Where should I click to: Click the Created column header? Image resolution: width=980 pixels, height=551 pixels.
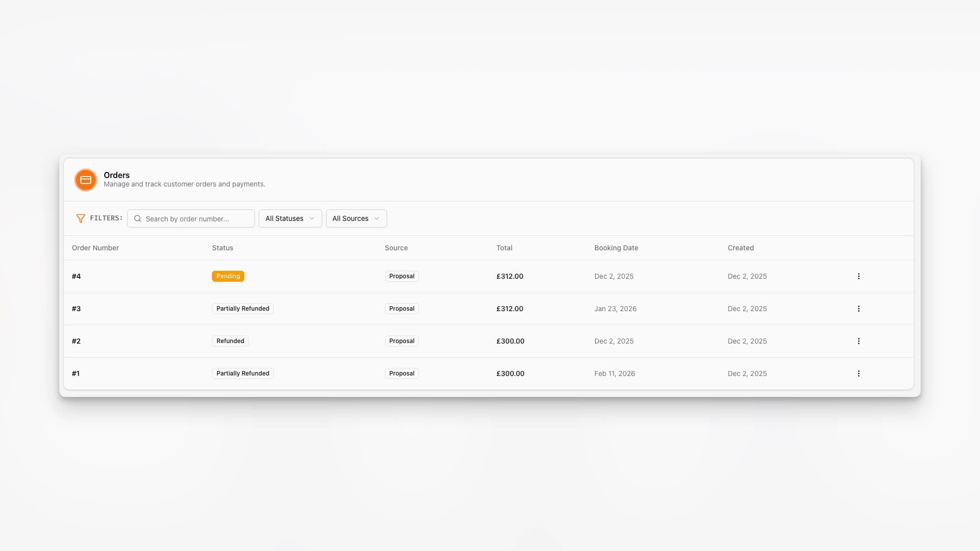740,248
